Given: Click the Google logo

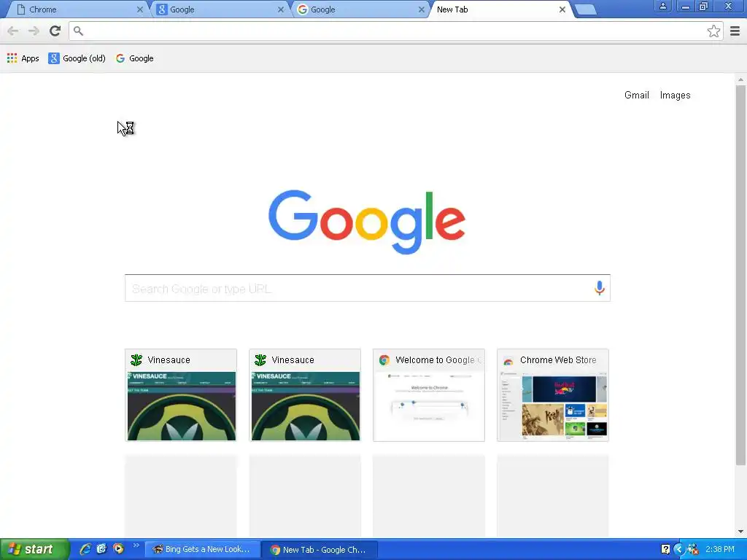Looking at the screenshot, I should click(367, 222).
